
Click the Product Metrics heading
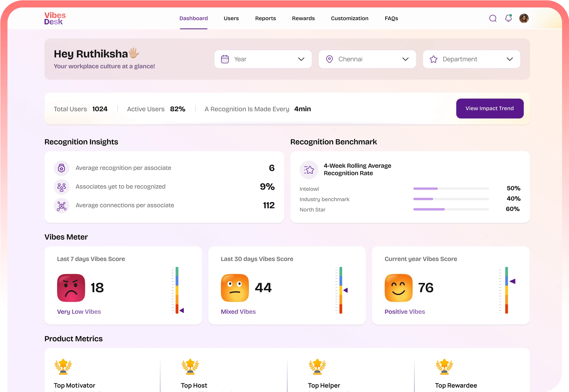(x=73, y=339)
